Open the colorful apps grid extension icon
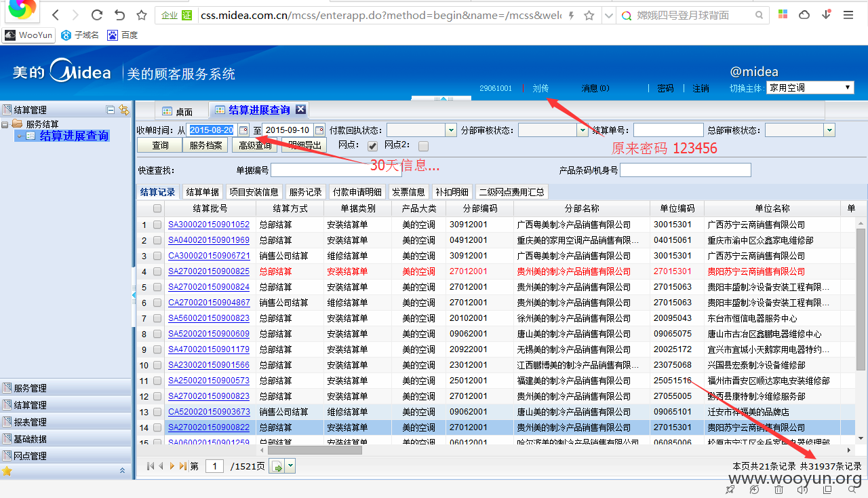The image size is (868, 498). coord(783,14)
